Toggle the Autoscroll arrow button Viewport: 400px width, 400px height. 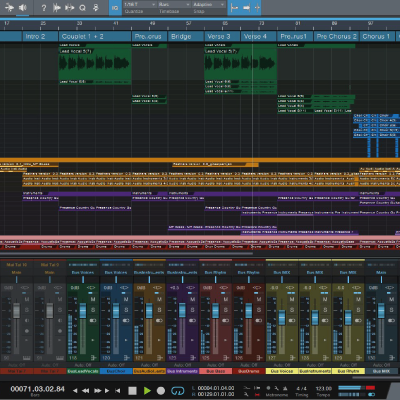pos(246,8)
